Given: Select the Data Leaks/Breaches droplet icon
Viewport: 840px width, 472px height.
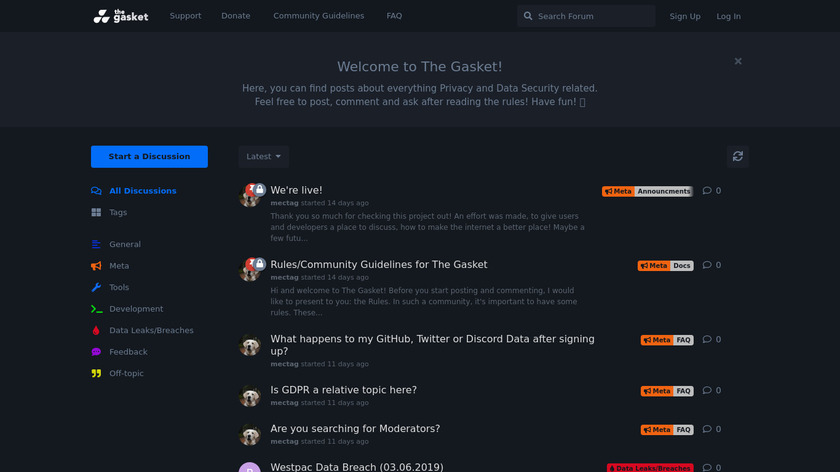Looking at the screenshot, I should [96, 331].
